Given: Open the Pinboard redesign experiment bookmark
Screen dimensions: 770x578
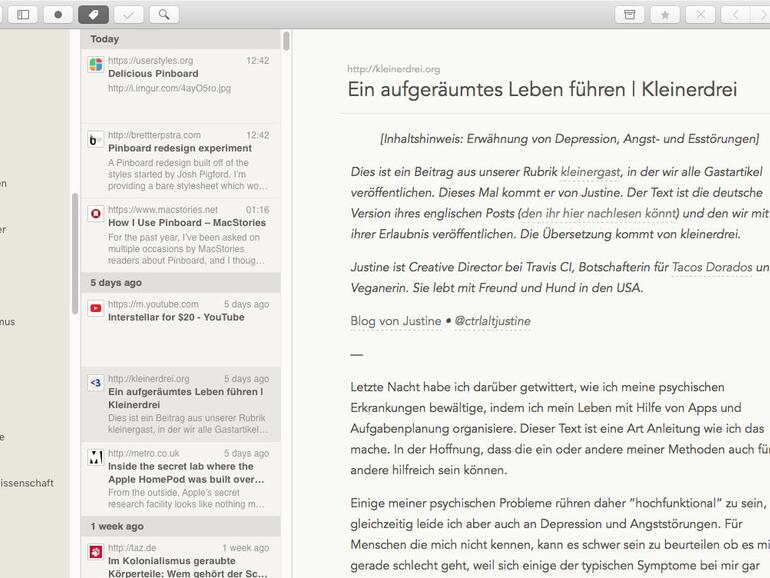Looking at the screenshot, I should click(x=181, y=161).
